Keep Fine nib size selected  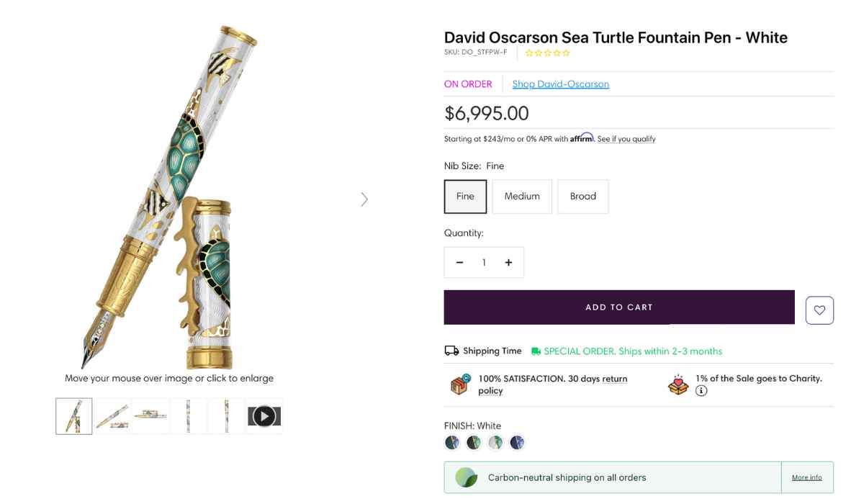pos(465,196)
